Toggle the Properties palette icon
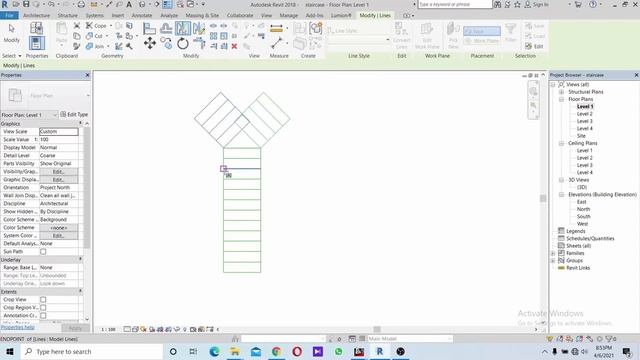 coord(36,43)
